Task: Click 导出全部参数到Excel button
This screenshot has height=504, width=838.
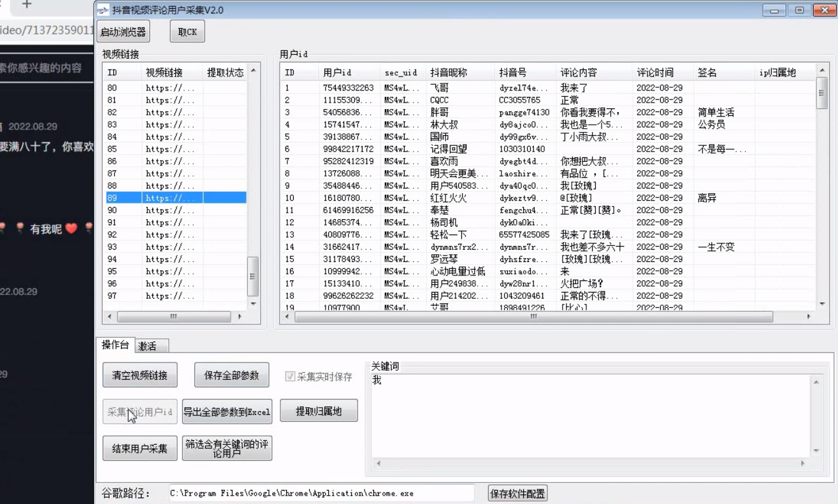Action: (x=228, y=412)
